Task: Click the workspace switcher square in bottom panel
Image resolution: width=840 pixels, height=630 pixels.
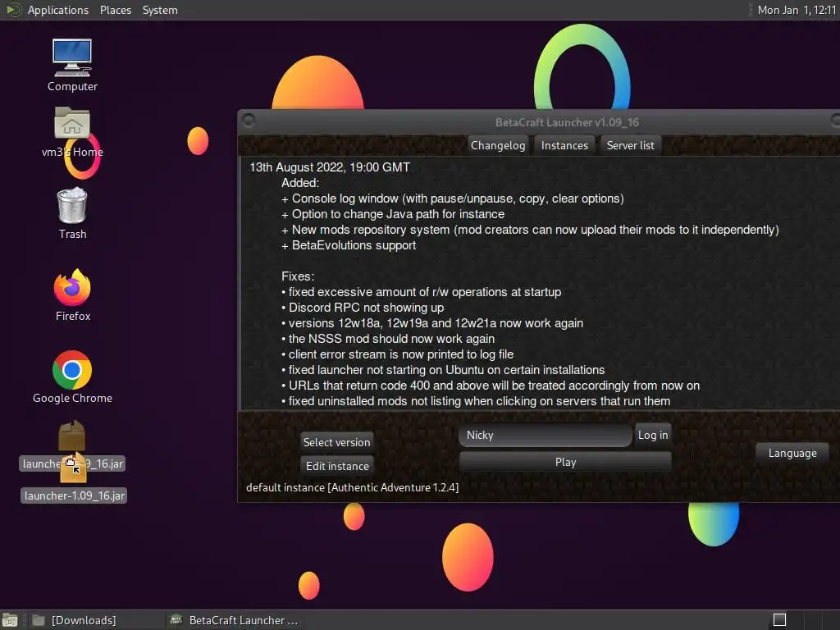Action: 779,620
